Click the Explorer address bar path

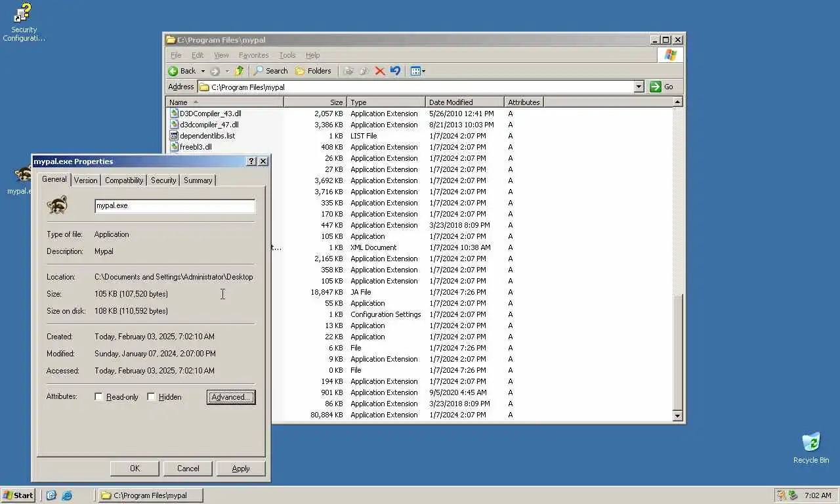pyautogui.click(x=421, y=87)
